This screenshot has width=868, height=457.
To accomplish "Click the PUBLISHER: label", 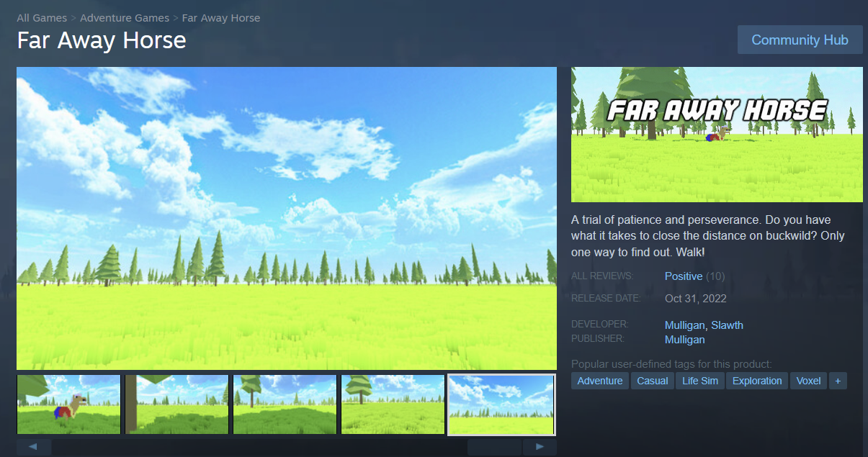I will (598, 339).
